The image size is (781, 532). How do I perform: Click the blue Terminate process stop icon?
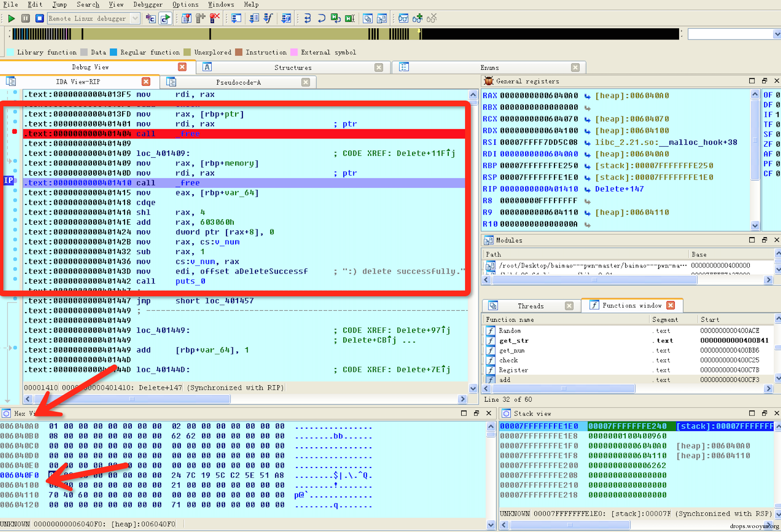point(39,18)
